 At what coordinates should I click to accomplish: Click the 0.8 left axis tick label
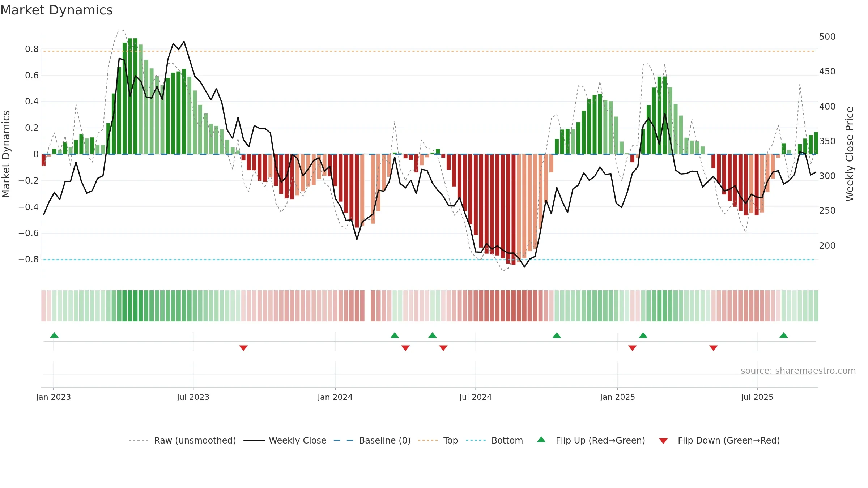tap(32, 49)
